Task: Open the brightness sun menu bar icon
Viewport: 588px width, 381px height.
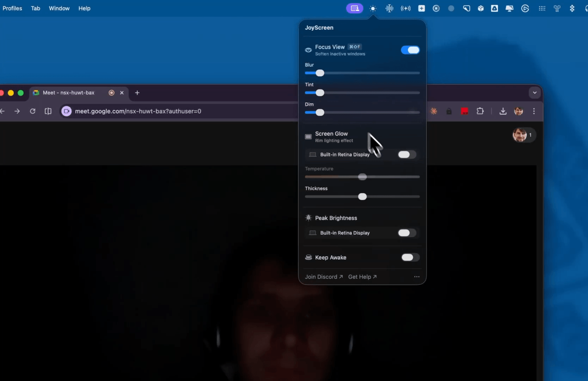Action: tap(373, 8)
